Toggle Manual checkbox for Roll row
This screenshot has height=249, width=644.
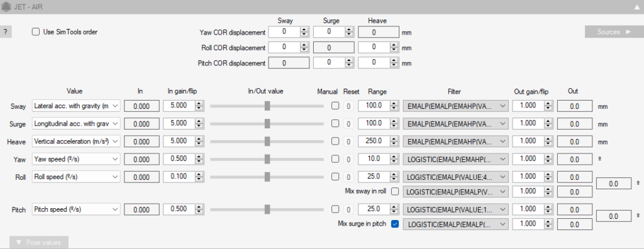(335, 176)
